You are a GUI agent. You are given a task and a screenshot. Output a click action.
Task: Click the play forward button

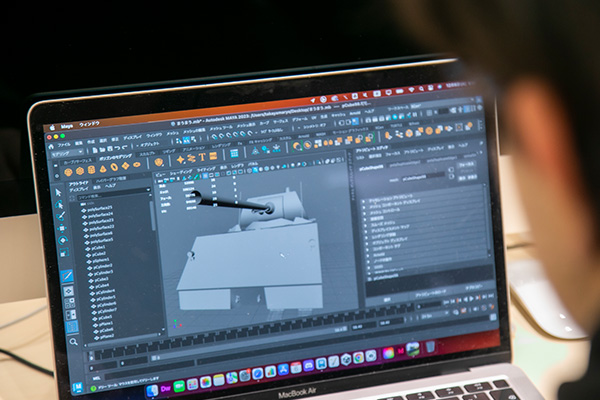[x=471, y=298]
